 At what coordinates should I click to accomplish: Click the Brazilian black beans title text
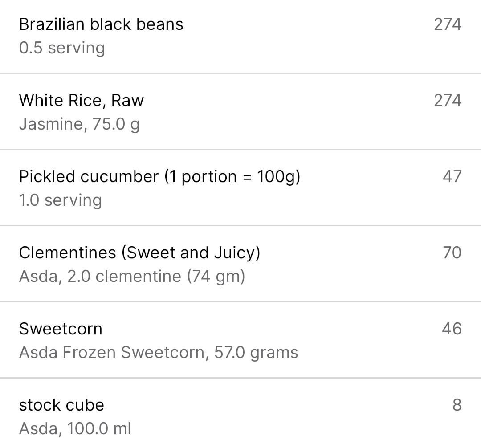tap(101, 24)
